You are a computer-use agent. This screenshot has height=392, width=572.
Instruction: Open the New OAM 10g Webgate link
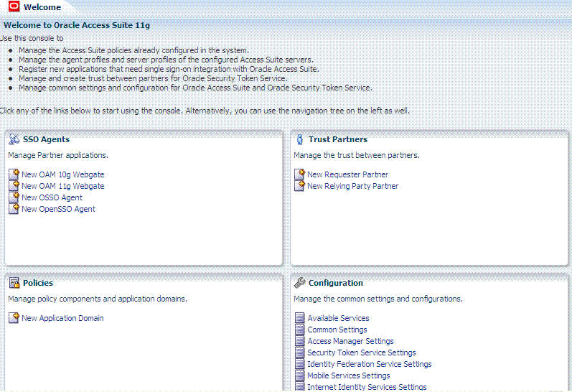tap(62, 174)
